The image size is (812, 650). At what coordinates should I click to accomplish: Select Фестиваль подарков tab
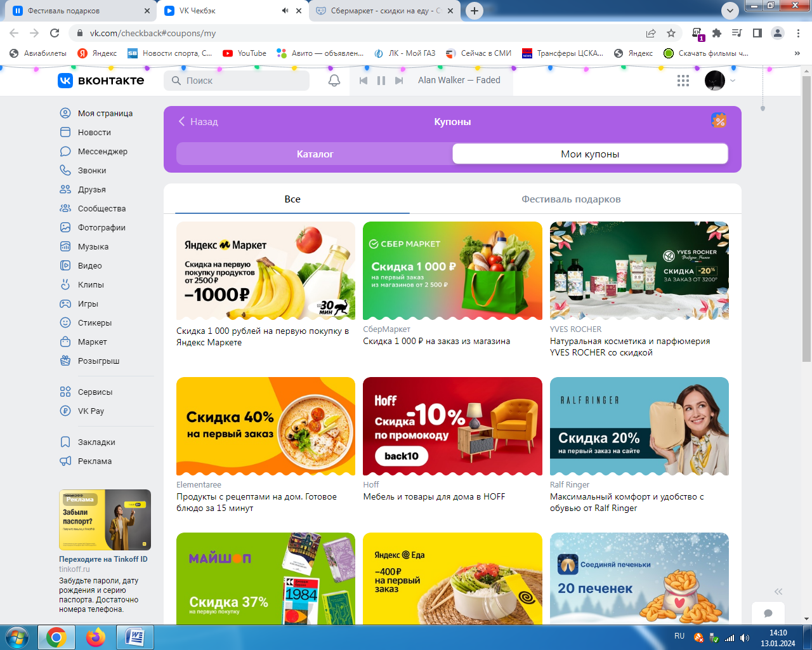(571, 199)
